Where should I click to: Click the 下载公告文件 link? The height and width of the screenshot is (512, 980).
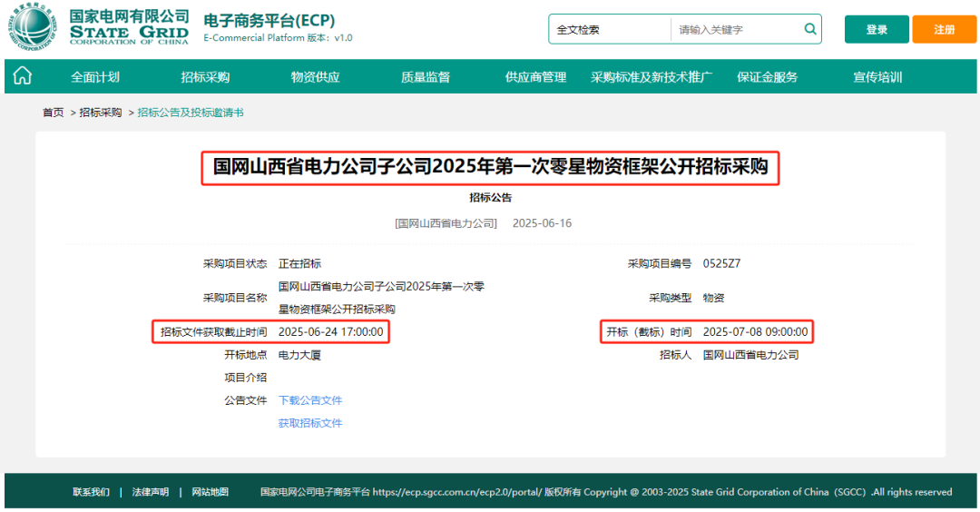pos(310,400)
